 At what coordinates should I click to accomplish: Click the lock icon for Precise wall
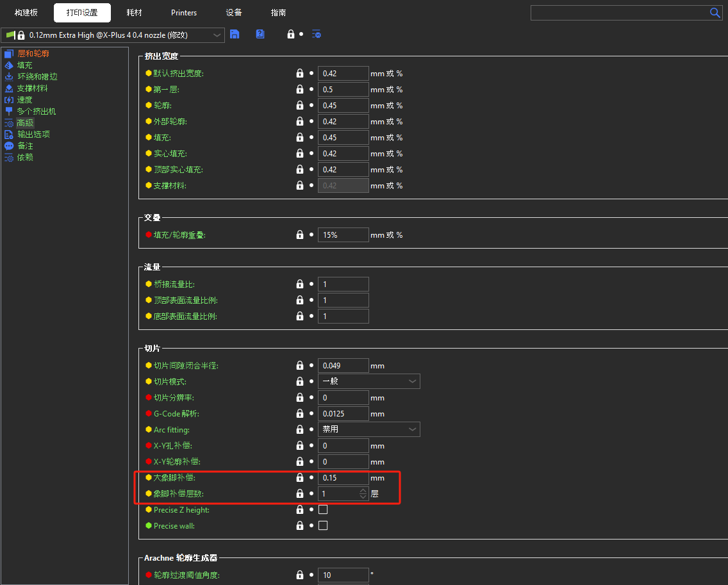click(x=300, y=525)
